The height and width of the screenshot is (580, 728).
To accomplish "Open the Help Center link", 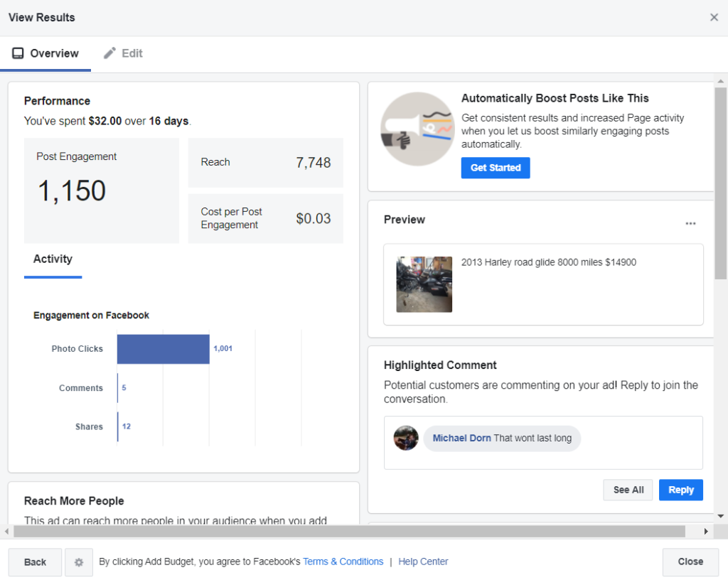I will [423, 562].
